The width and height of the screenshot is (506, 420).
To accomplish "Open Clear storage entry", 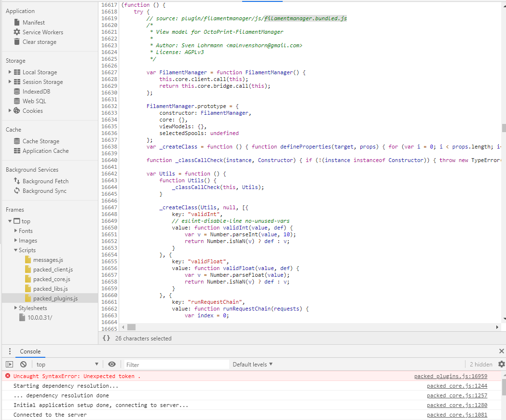I will pyautogui.click(x=40, y=41).
